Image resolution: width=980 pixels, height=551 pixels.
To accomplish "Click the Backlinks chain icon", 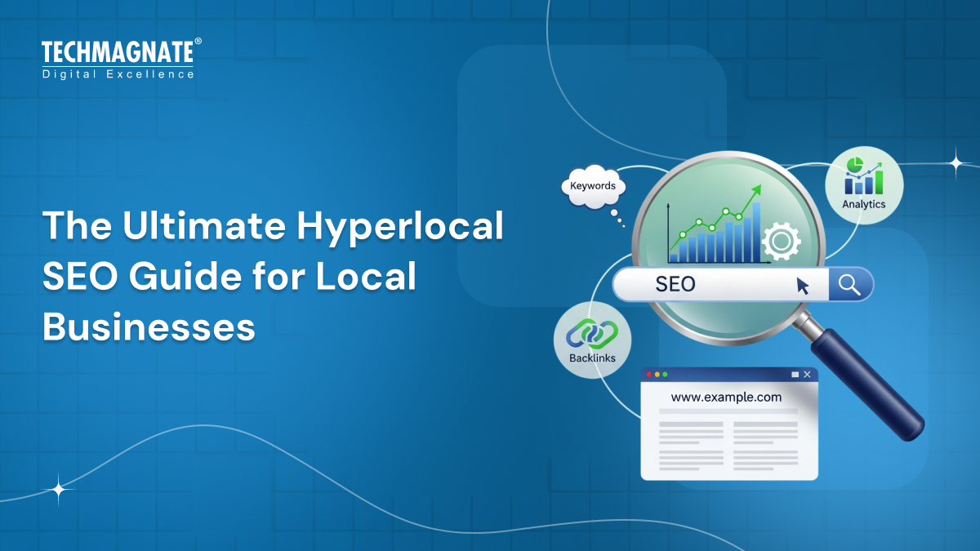I will 592,333.
